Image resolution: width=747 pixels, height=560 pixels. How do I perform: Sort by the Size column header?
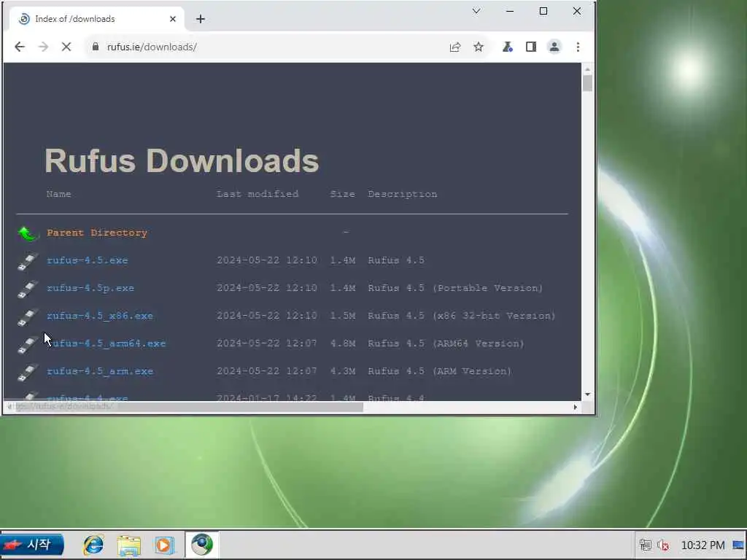pyautogui.click(x=343, y=194)
